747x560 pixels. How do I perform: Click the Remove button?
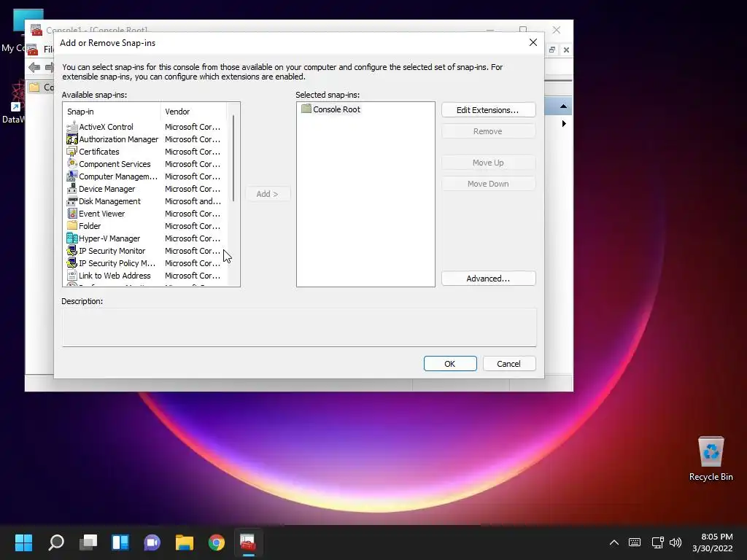pos(488,131)
